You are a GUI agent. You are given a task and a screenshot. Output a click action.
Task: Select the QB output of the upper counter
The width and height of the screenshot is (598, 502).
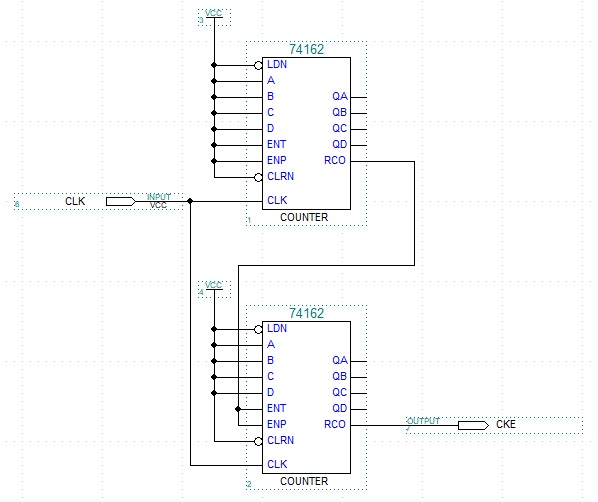pos(339,112)
